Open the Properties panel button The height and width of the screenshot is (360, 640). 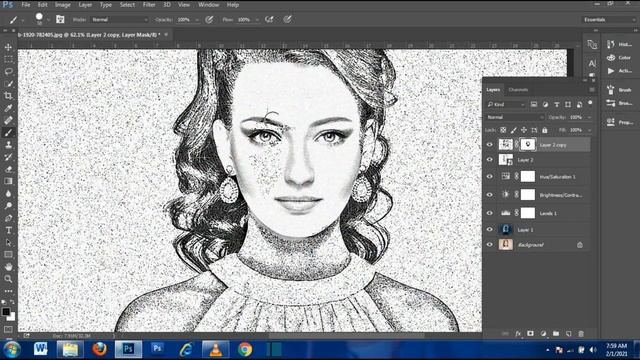click(619, 122)
